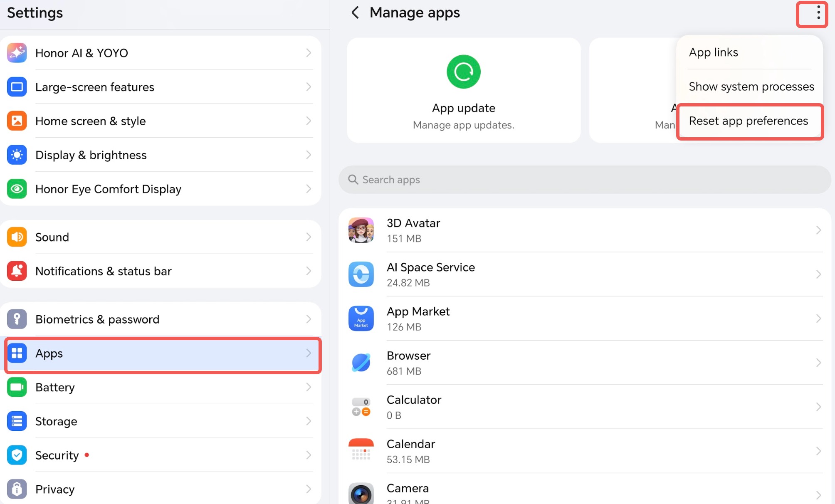The width and height of the screenshot is (835, 504).
Task: Tap the Sound speaker icon
Action: [x=17, y=237]
